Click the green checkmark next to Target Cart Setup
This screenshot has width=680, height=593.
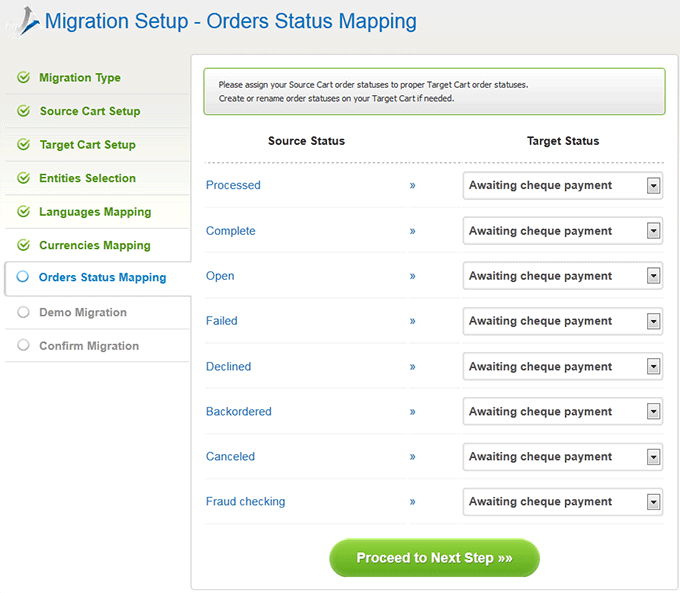[23, 144]
